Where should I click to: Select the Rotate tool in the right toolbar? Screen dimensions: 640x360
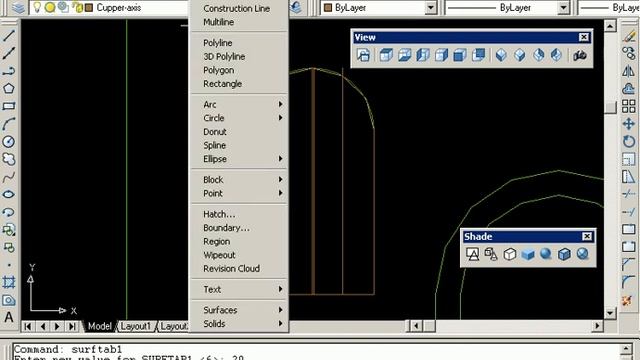click(629, 142)
